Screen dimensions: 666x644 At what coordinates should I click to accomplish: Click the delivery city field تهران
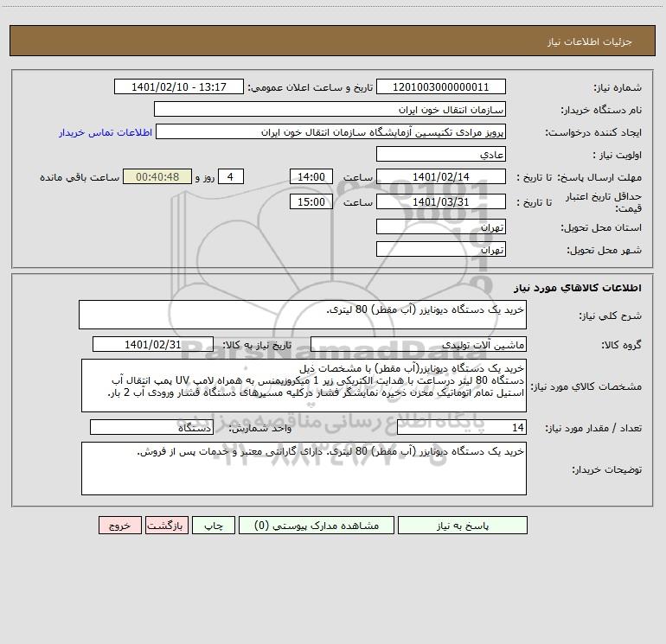441,249
